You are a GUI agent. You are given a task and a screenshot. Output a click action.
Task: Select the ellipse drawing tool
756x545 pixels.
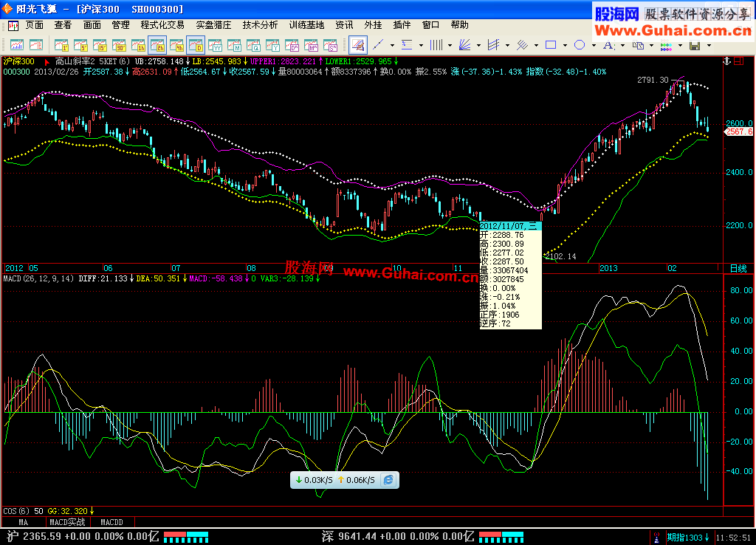click(x=580, y=45)
